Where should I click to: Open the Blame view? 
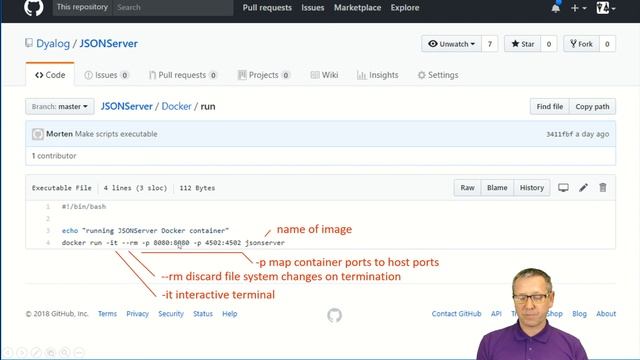point(497,188)
